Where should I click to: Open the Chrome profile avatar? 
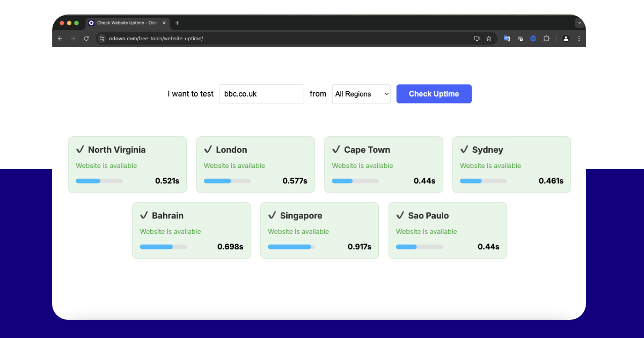click(x=566, y=39)
